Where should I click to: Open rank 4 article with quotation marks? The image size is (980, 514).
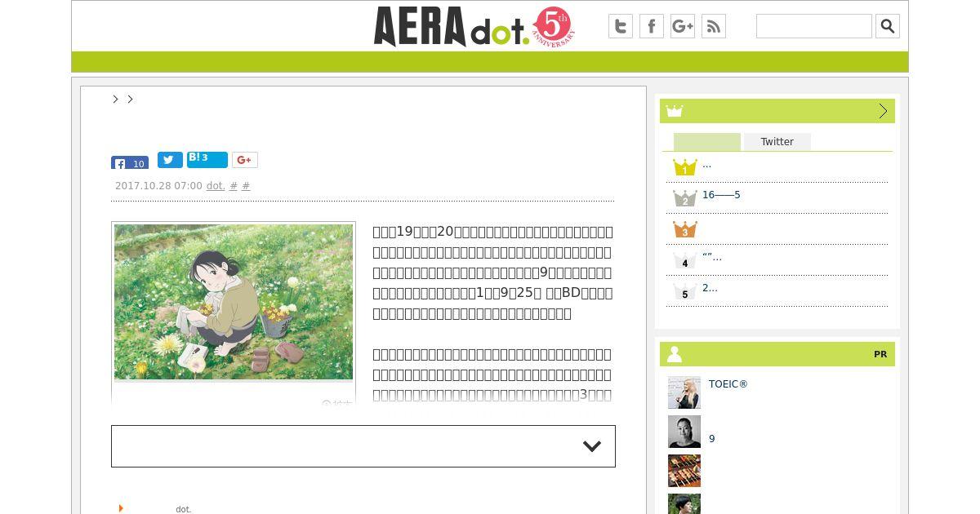click(712, 257)
